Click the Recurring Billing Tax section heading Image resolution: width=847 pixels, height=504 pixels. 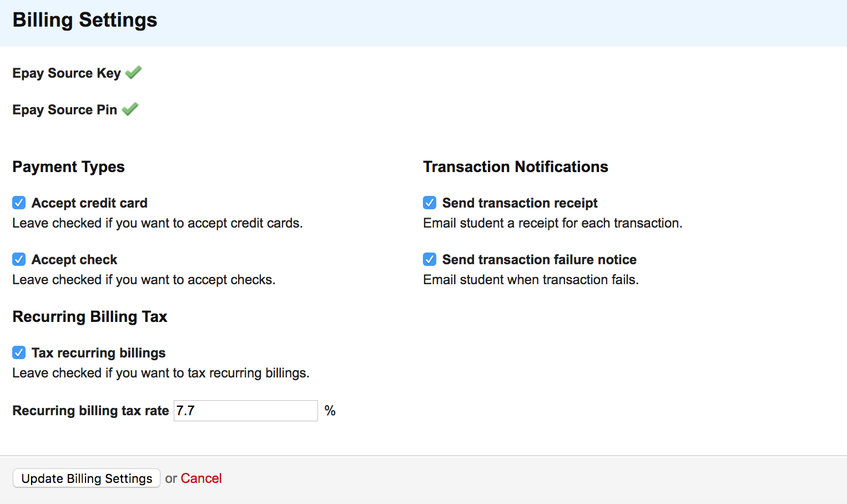click(90, 317)
